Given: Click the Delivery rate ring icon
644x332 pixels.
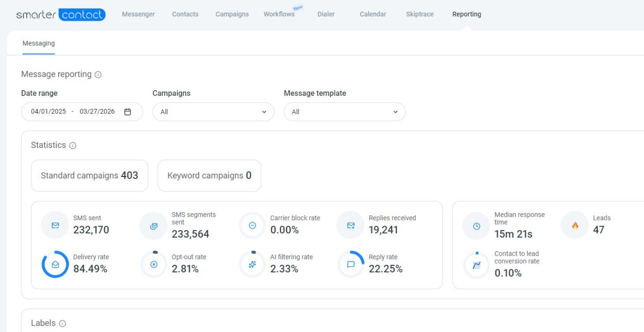Looking at the screenshot, I should tap(55, 264).
